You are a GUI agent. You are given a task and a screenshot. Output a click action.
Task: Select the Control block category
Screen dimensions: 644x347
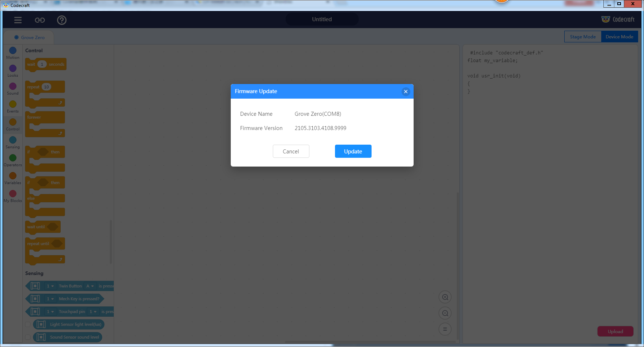[x=13, y=125]
